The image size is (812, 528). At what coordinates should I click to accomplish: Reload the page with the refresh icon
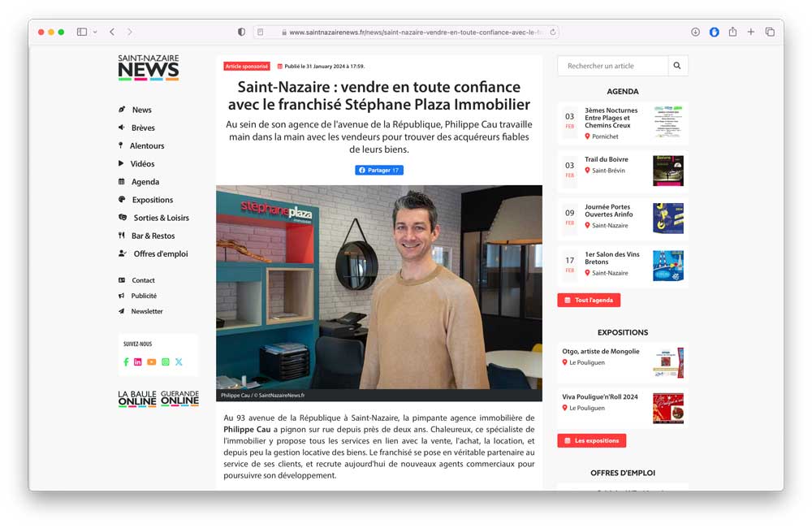click(552, 32)
